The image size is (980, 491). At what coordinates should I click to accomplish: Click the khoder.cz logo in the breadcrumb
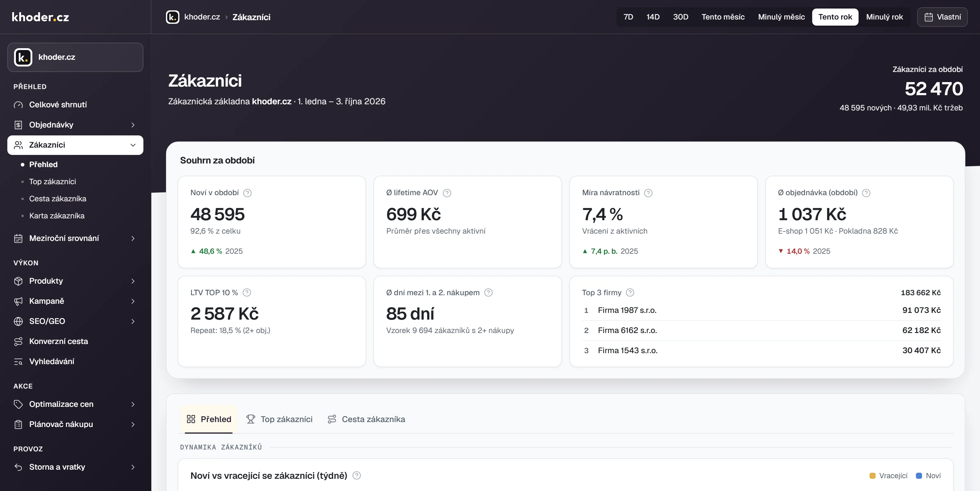click(x=172, y=17)
